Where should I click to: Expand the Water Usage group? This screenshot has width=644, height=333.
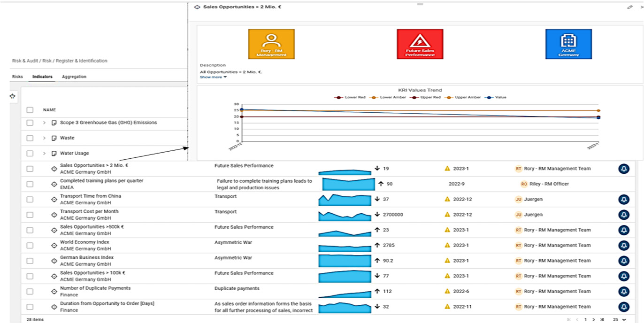(x=44, y=153)
